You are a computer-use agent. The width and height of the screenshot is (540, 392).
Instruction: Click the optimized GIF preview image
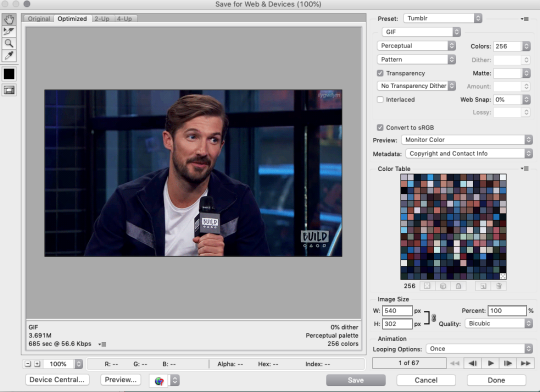click(193, 173)
